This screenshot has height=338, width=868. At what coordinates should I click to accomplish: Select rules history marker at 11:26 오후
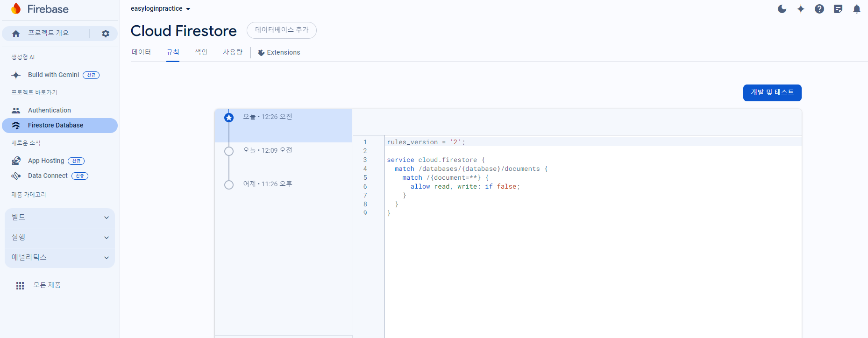(x=229, y=185)
